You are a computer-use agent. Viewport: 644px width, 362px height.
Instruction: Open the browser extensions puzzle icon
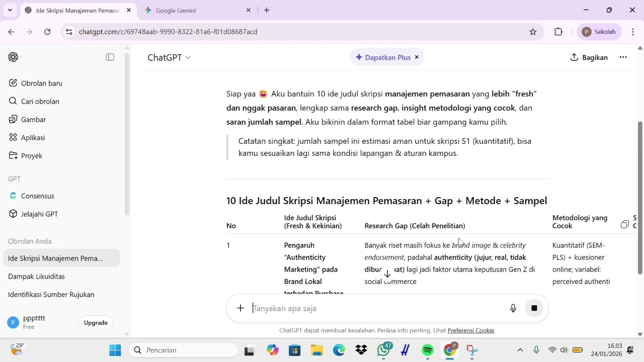(x=558, y=32)
